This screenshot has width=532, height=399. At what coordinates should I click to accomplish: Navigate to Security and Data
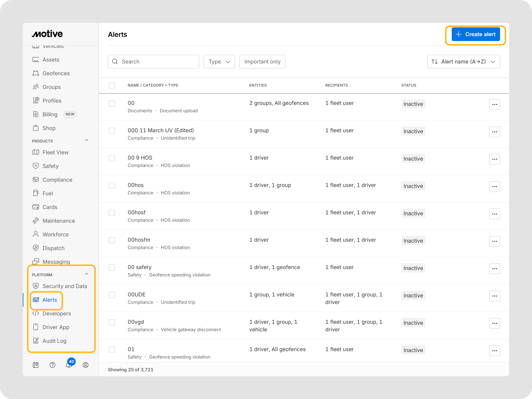click(65, 286)
